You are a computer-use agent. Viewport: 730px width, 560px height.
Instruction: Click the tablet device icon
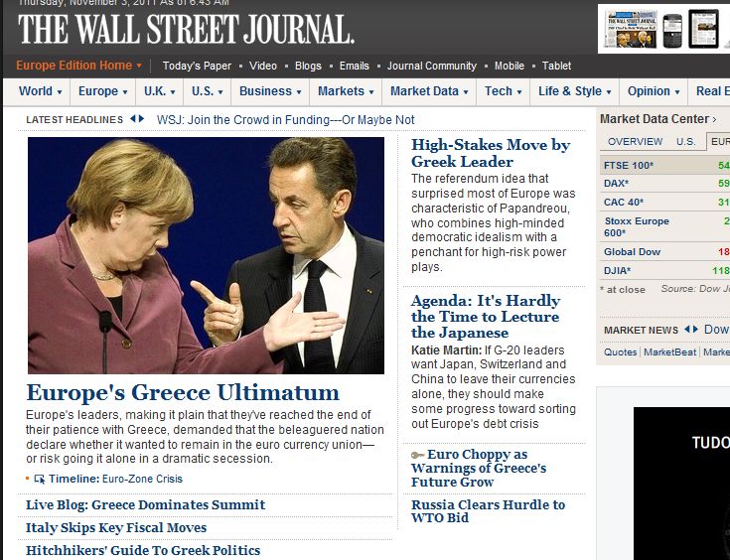click(x=703, y=29)
